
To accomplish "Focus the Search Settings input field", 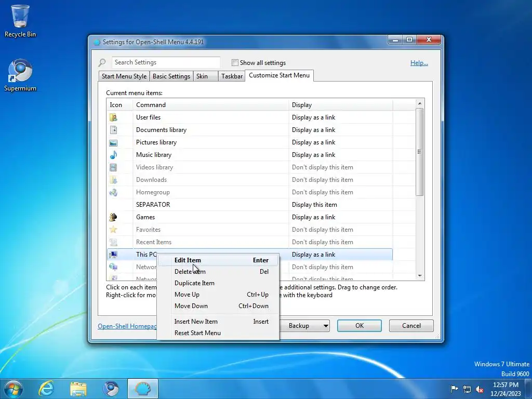I will click(166, 62).
